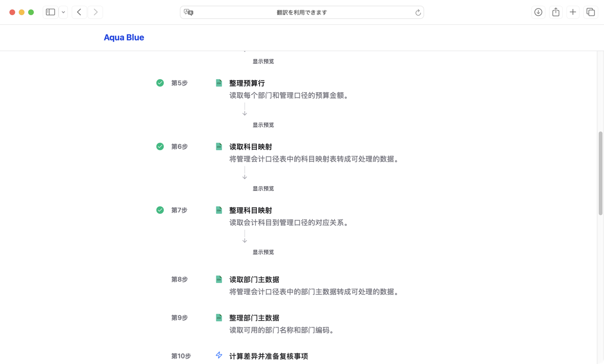Click the 第7步 step label
This screenshot has height=364, width=604.
[179, 210]
